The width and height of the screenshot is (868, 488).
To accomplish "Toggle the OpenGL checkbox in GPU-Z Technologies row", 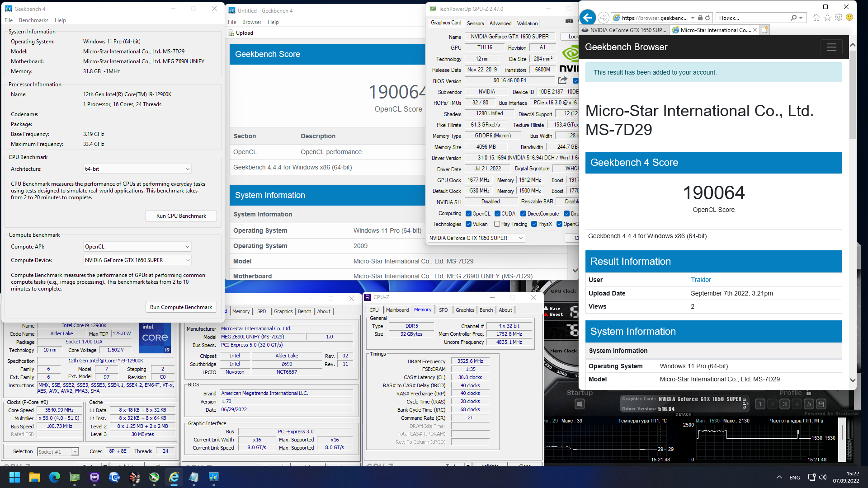I will tap(559, 224).
